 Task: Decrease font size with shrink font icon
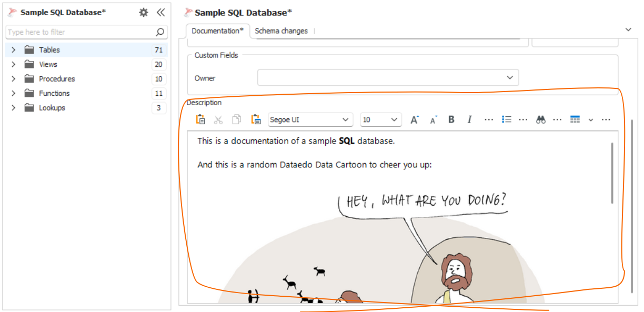point(434,120)
